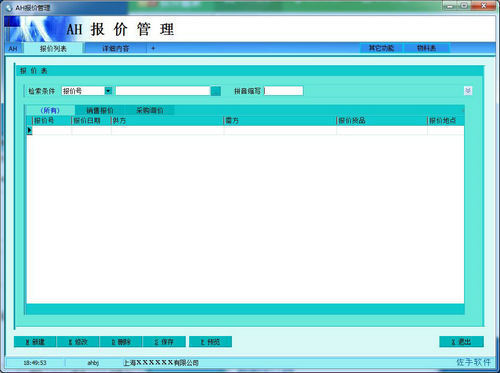Expand the search panel with double-chevron icon

468,91
